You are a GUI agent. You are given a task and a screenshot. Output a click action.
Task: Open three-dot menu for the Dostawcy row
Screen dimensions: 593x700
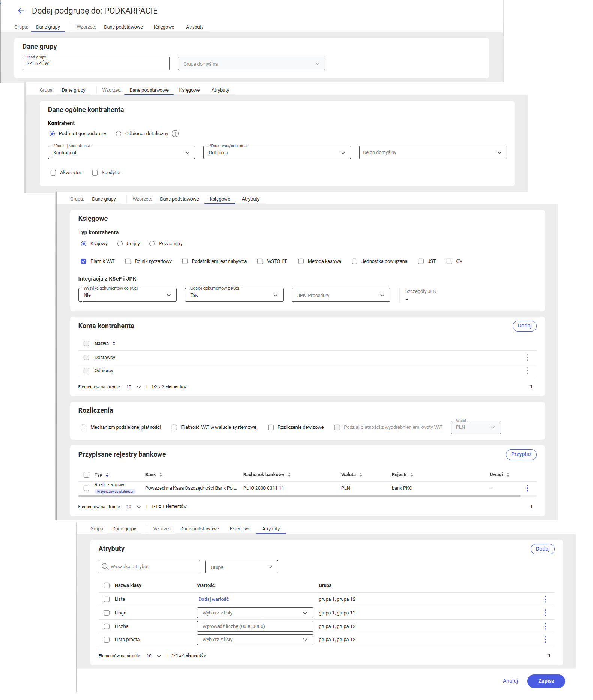[x=527, y=357]
